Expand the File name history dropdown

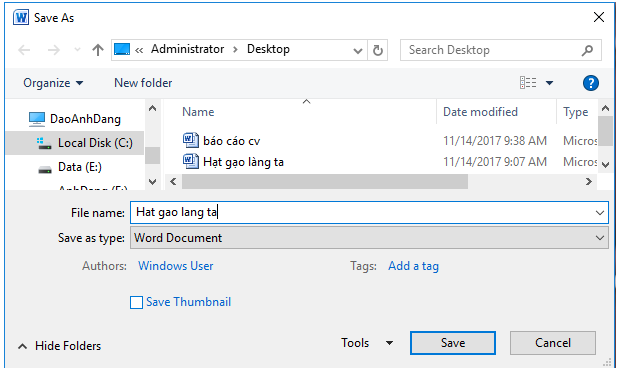tap(599, 213)
